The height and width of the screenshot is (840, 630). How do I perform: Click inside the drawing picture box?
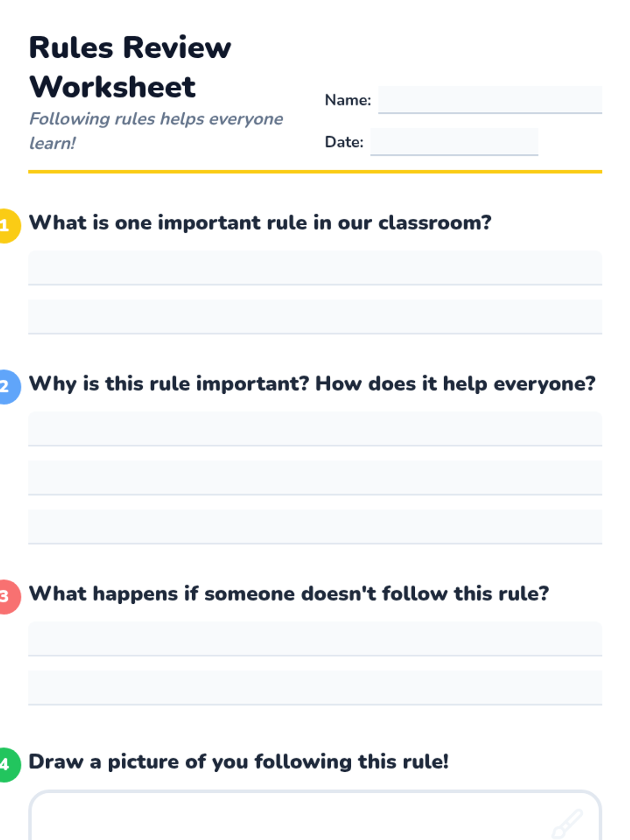315,815
